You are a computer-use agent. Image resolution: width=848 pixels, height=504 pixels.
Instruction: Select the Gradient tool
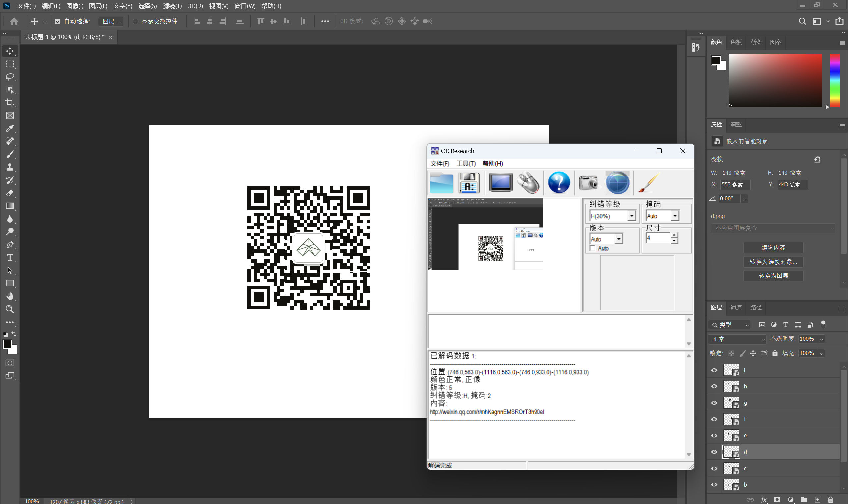click(10, 206)
